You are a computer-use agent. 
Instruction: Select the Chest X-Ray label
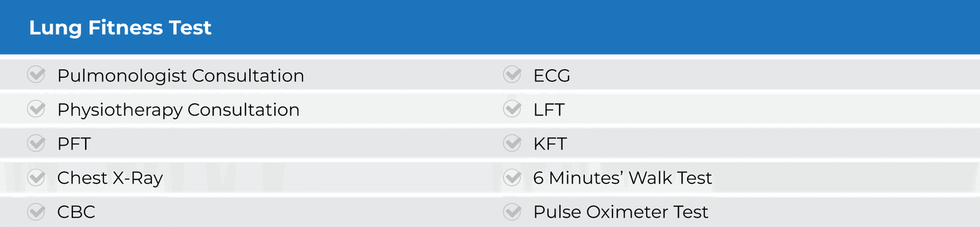tap(110, 178)
